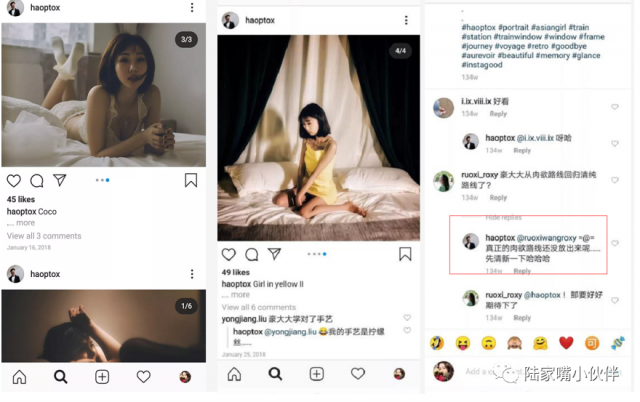Like the Coco post with heart icon
The height and width of the screenshot is (402, 640).
click(x=14, y=180)
